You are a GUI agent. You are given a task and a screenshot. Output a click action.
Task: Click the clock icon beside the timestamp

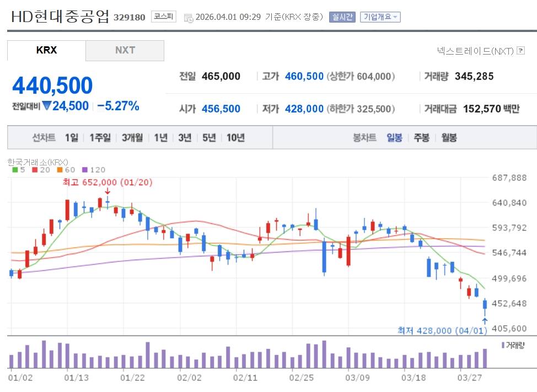pos(189,18)
